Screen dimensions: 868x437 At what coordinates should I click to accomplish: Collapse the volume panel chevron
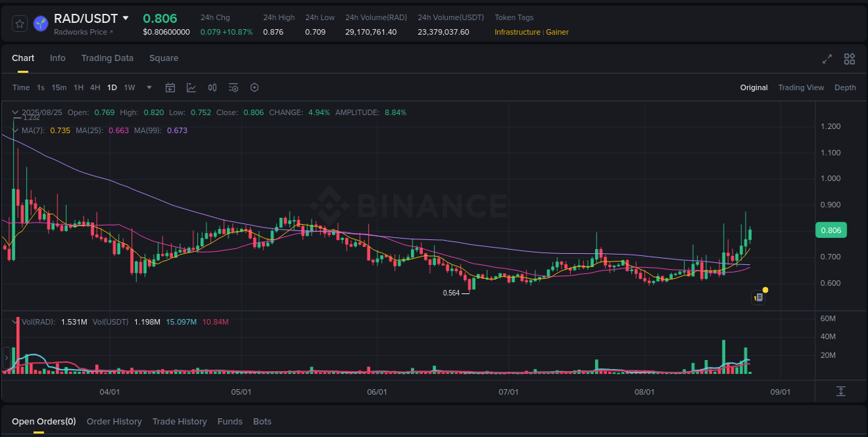[x=15, y=322]
